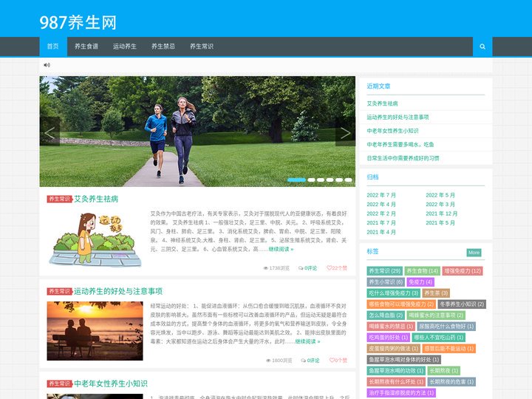Open archive 2021 年 7 月

(x=381, y=222)
